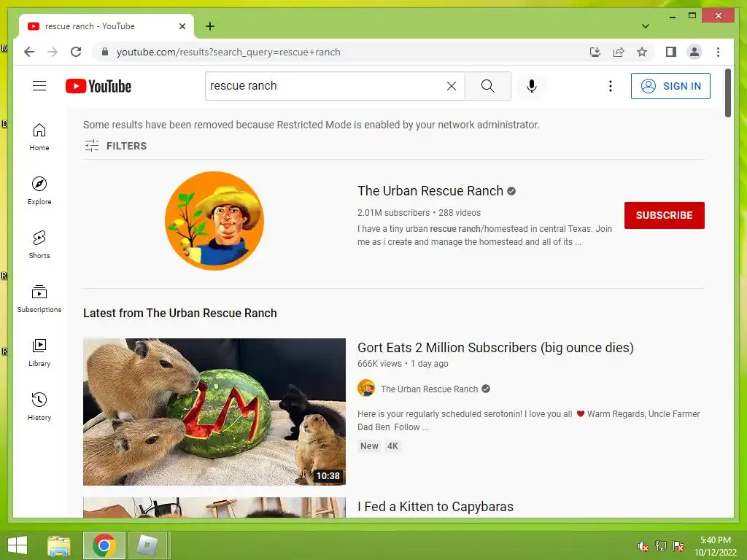Open Shorts in the sidebar
The width and height of the screenshot is (747, 560).
coord(39,245)
